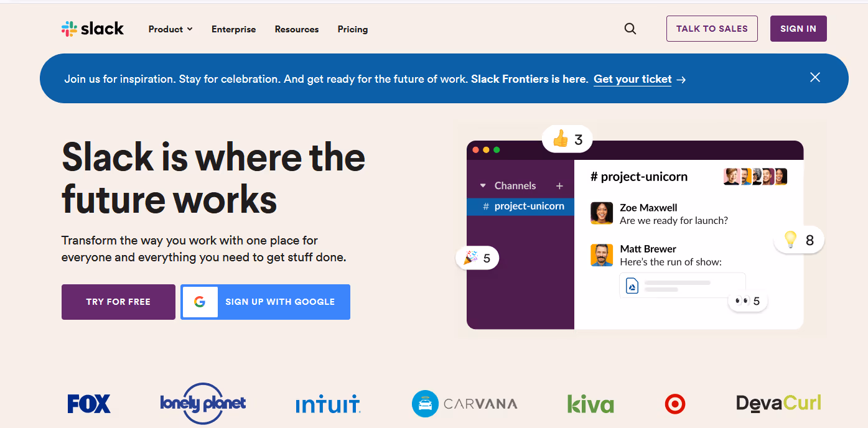The image size is (868, 428).
Task: Click the Slack logo
Action: pyautogui.click(x=92, y=28)
